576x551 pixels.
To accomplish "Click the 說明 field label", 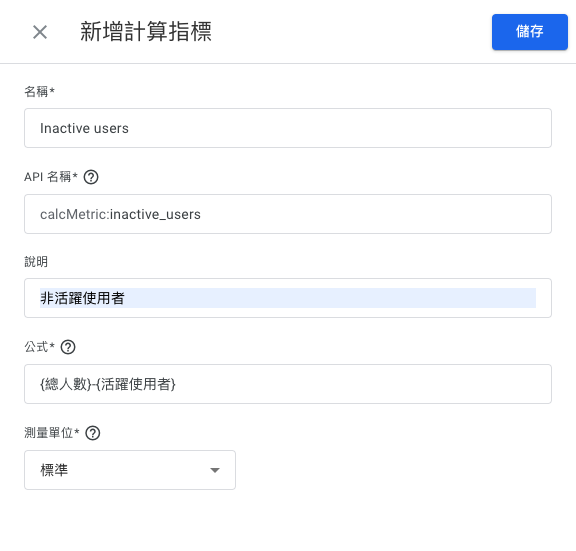I will tap(36, 262).
